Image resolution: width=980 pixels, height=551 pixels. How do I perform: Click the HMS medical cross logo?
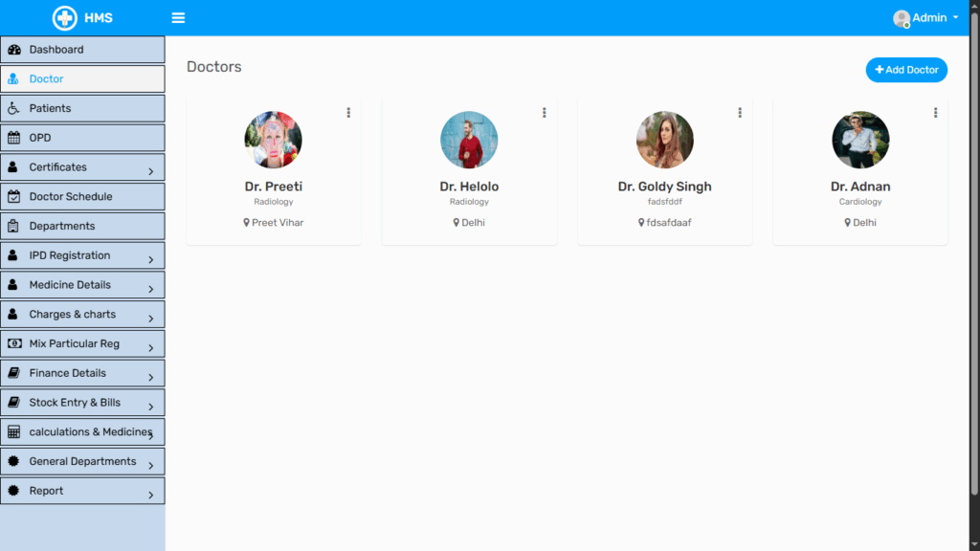coord(64,18)
